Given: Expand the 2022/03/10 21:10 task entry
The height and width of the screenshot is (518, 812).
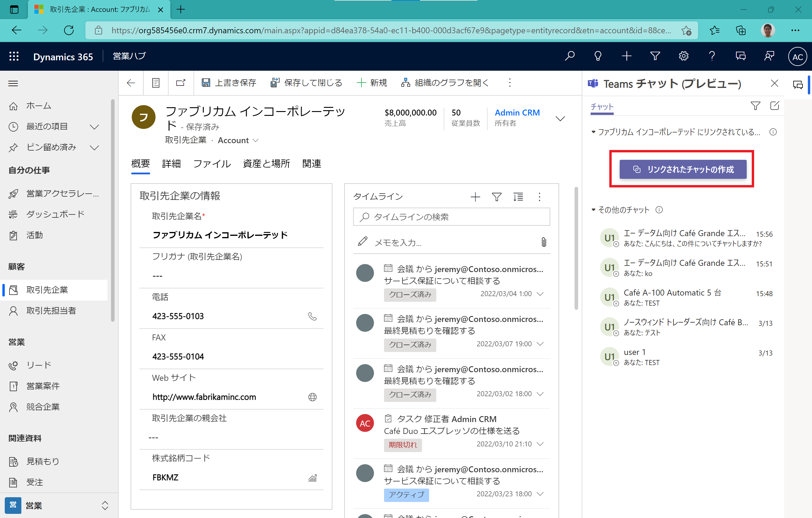Looking at the screenshot, I should point(540,444).
